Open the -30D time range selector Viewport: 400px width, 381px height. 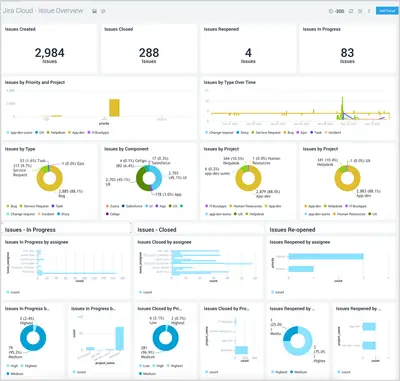[x=337, y=11]
